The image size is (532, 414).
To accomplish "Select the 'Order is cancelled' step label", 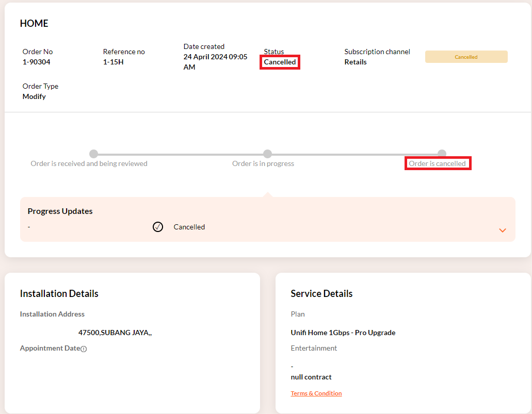I will coord(437,163).
